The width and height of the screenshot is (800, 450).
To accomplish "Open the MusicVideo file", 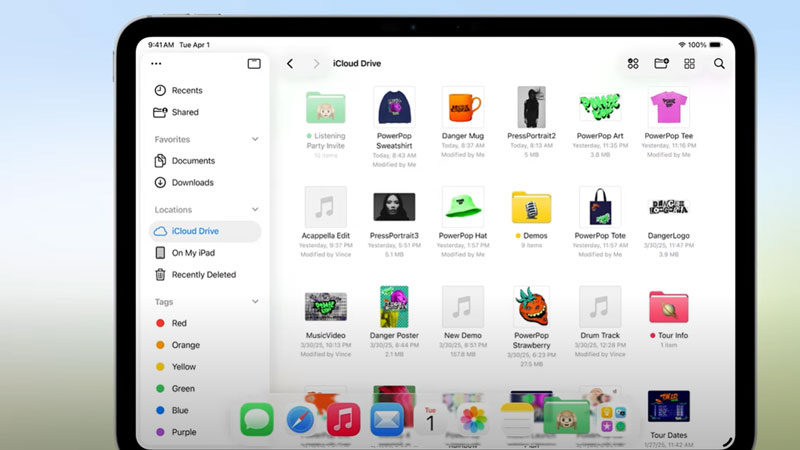I will [x=326, y=307].
